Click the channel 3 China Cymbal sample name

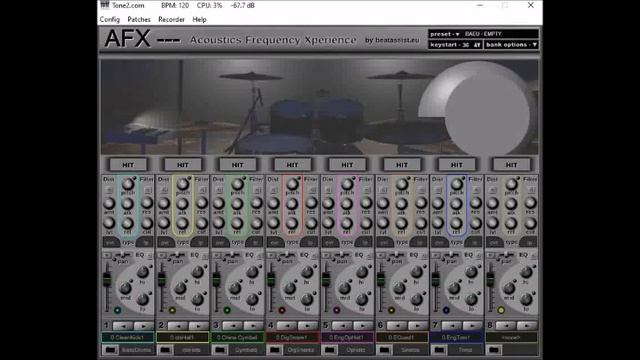coord(237,338)
